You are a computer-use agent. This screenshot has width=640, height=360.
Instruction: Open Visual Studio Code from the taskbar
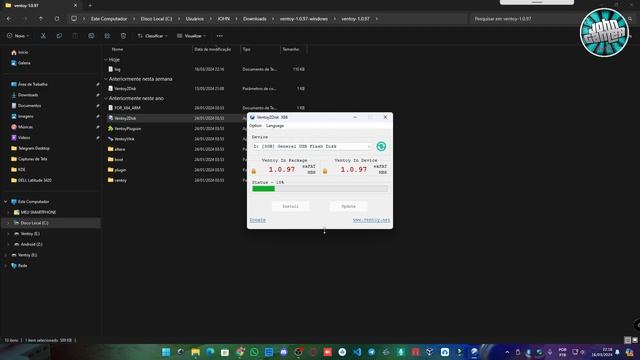[357, 352]
